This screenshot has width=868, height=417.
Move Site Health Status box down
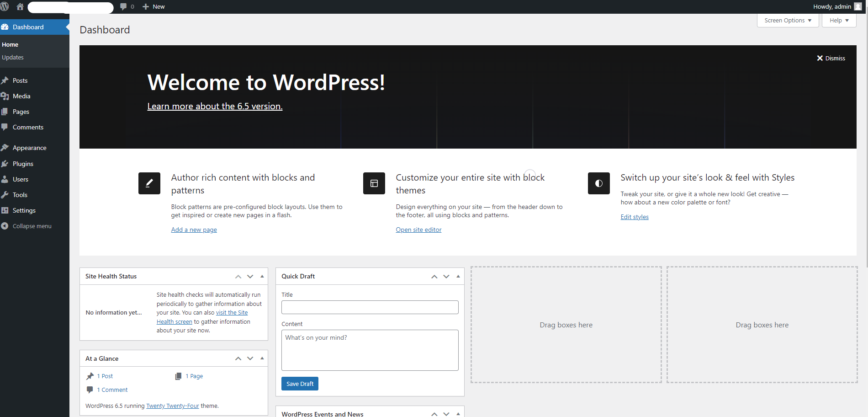[250, 277]
